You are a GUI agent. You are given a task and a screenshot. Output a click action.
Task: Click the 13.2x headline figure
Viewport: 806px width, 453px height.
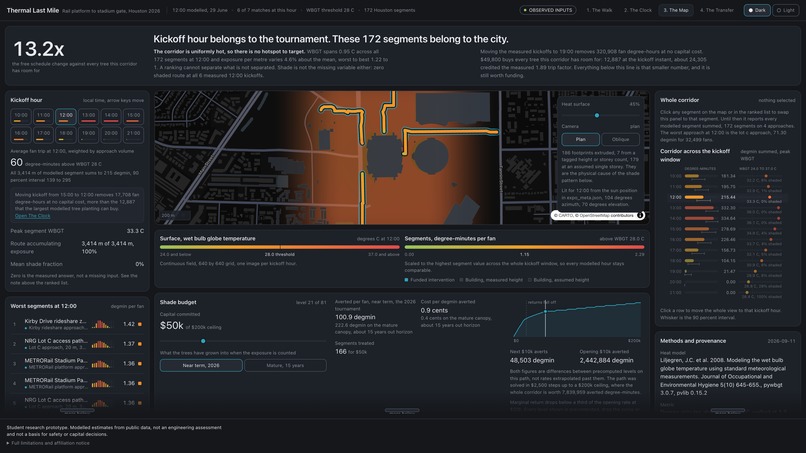coord(39,49)
